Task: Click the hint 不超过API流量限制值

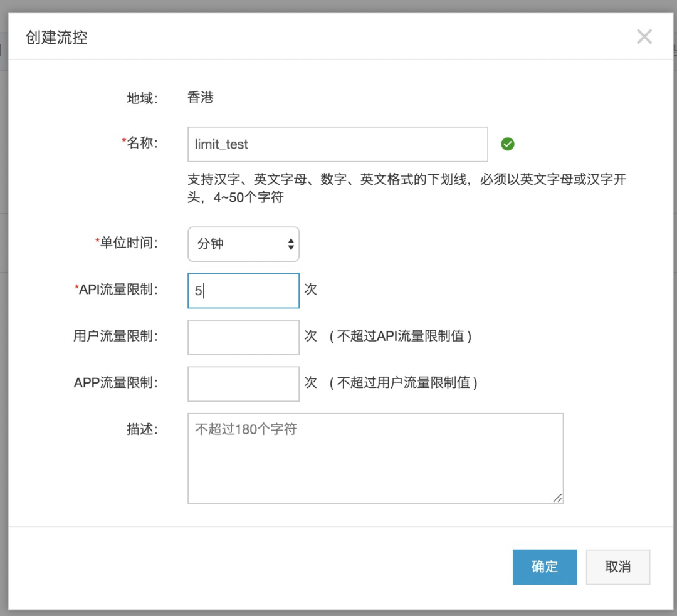Action: click(400, 336)
